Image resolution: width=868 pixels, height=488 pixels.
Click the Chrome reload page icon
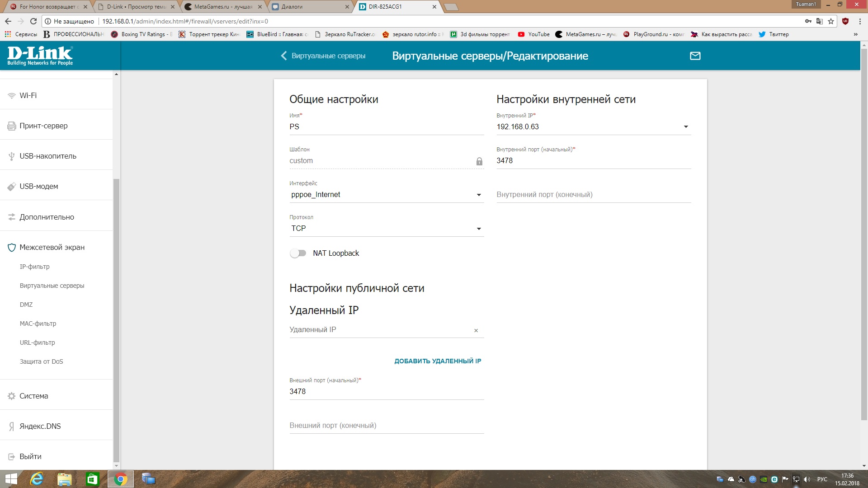(x=33, y=21)
